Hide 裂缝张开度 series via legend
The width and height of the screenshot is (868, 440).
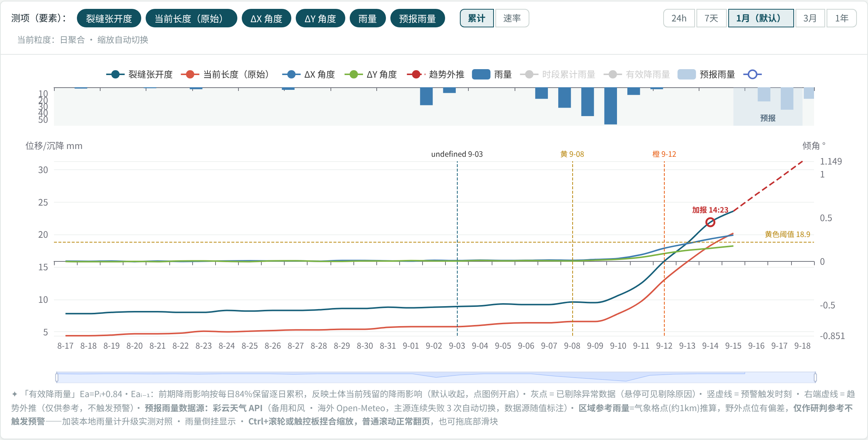(x=139, y=74)
